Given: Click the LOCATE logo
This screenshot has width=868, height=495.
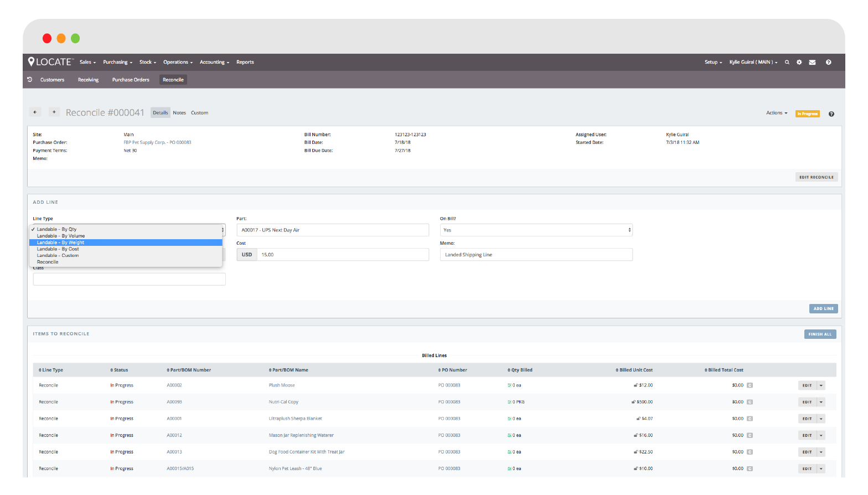Looking at the screenshot, I should pyautogui.click(x=51, y=62).
